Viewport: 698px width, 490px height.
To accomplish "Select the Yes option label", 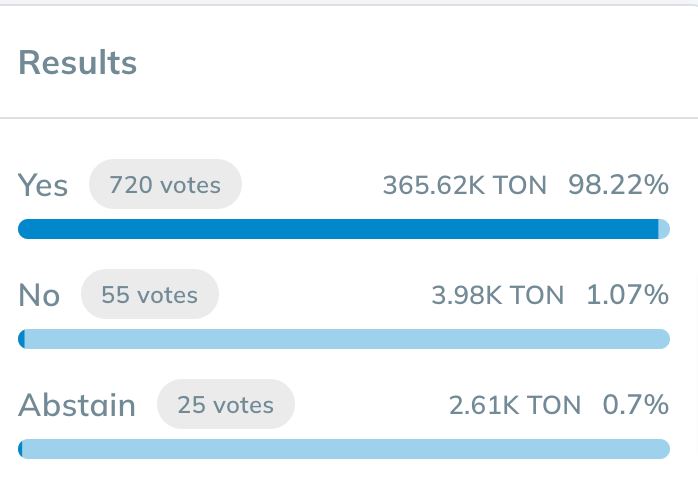I will coord(43,185).
